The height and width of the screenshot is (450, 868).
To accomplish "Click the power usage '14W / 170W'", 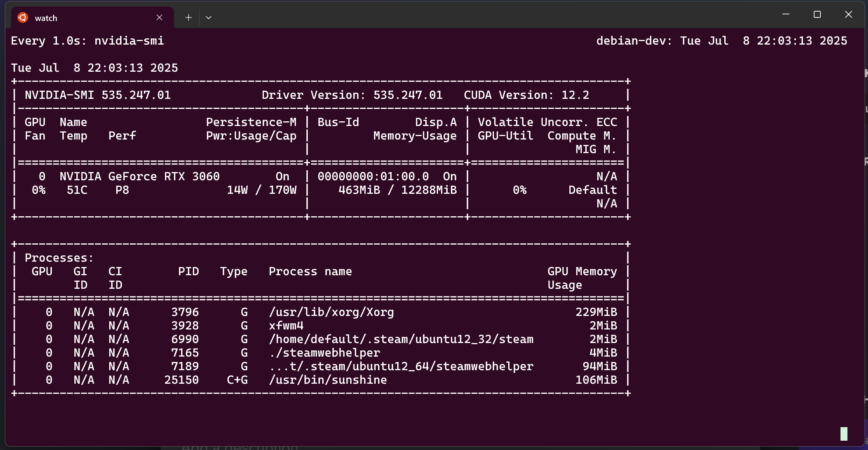I will (261, 190).
